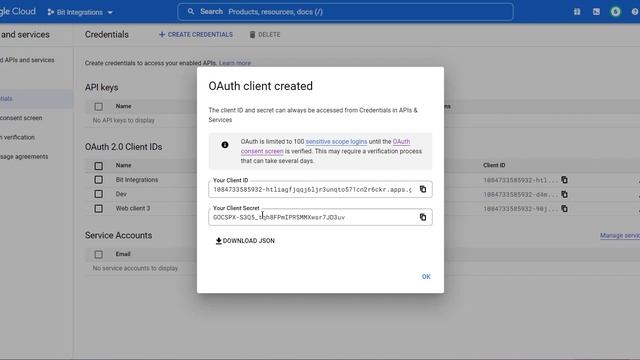Screen dimensions: 640x360
Task: Click the search magnifier icon
Action: click(191, 11)
